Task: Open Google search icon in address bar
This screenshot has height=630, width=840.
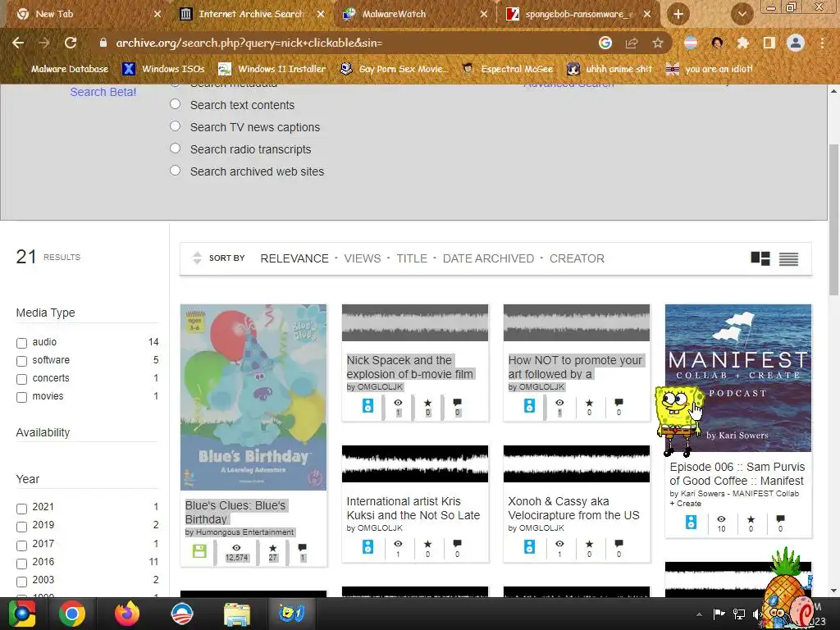Action: (x=605, y=43)
